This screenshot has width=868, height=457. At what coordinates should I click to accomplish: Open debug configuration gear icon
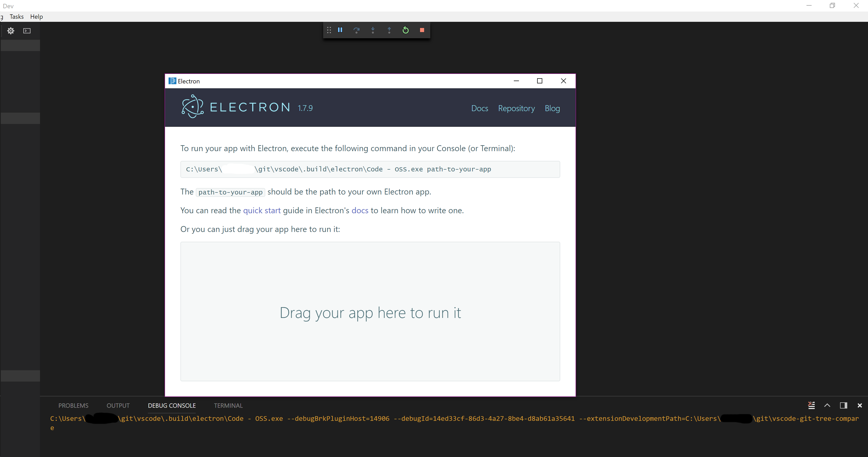(x=11, y=31)
